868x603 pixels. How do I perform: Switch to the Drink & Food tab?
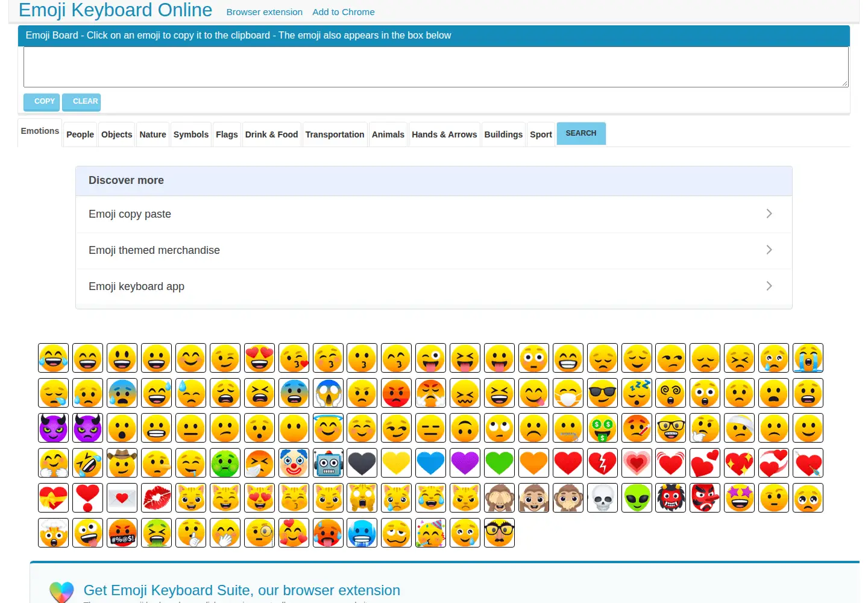click(272, 134)
